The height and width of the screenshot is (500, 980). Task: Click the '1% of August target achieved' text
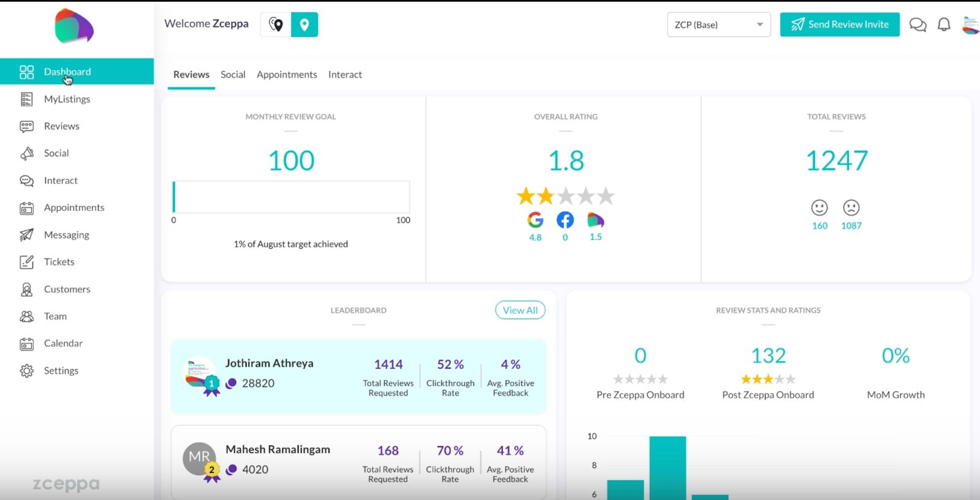291,244
